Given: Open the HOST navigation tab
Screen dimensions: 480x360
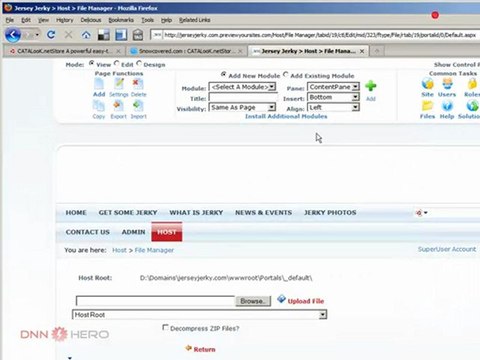Looking at the screenshot, I should 167,232.
